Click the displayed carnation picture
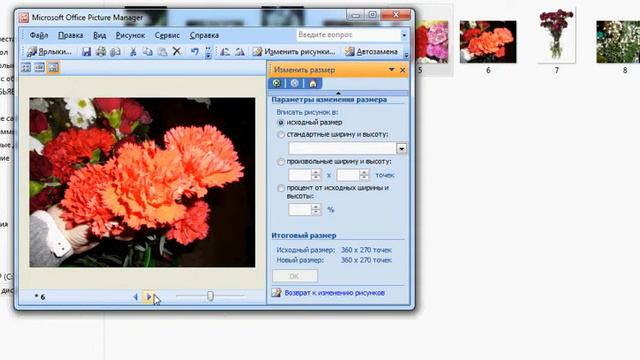 pyautogui.click(x=142, y=182)
